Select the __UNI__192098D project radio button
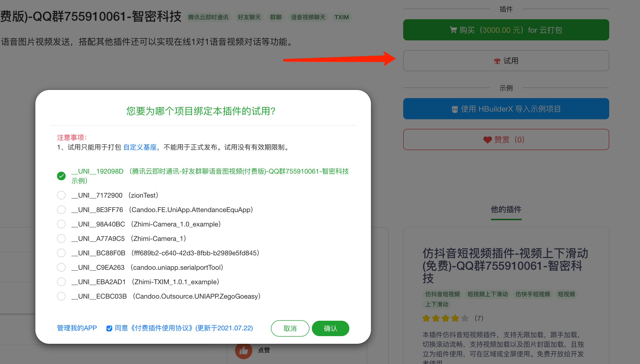 (x=61, y=176)
